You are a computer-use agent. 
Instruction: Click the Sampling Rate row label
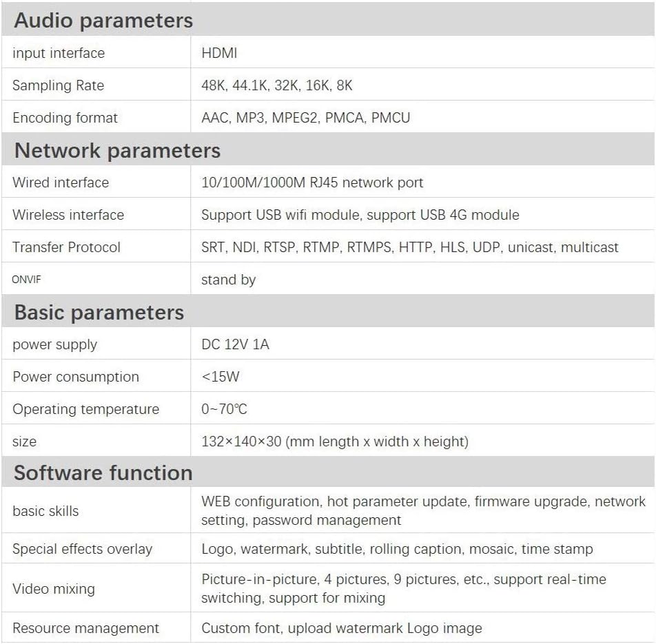pos(58,85)
